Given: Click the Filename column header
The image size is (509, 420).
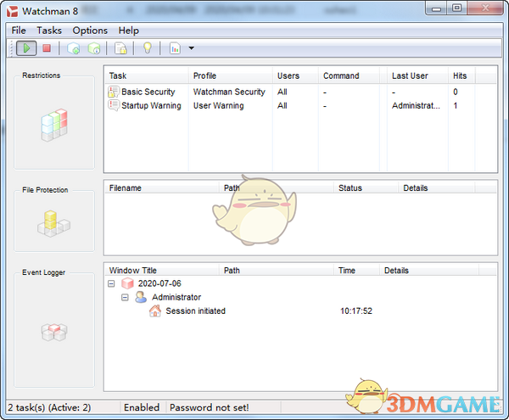Looking at the screenshot, I should coord(162,188).
